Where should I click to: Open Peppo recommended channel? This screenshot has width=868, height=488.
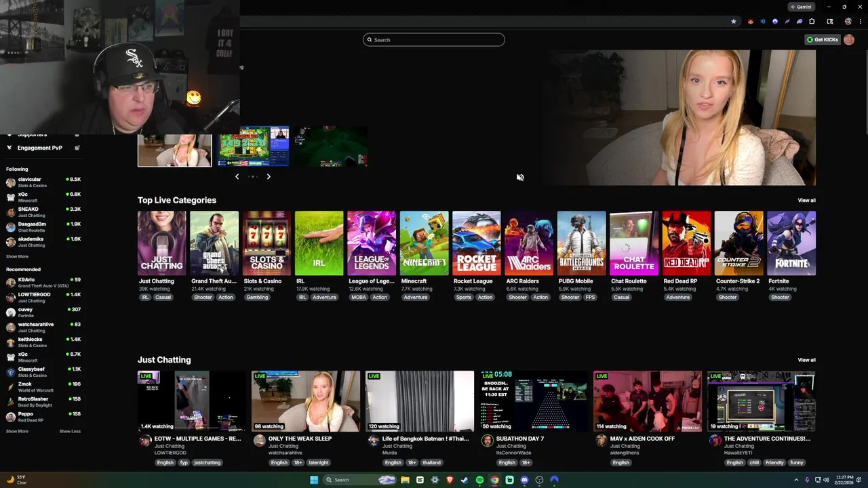pos(43,416)
